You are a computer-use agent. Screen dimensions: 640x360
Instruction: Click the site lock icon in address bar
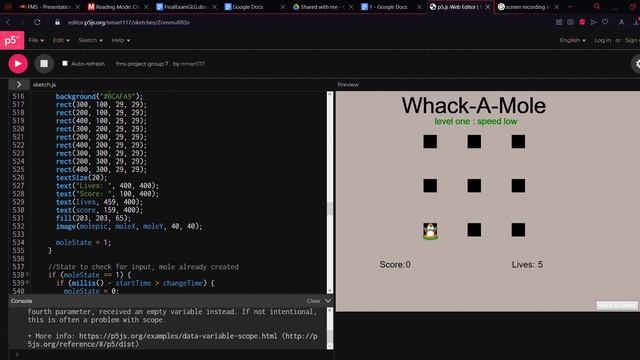pos(58,22)
